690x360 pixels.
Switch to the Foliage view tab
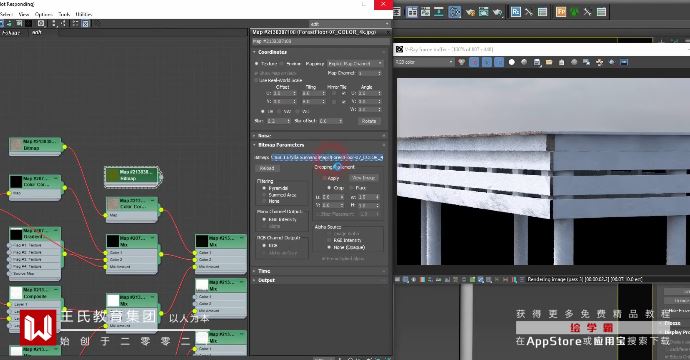pos(11,33)
